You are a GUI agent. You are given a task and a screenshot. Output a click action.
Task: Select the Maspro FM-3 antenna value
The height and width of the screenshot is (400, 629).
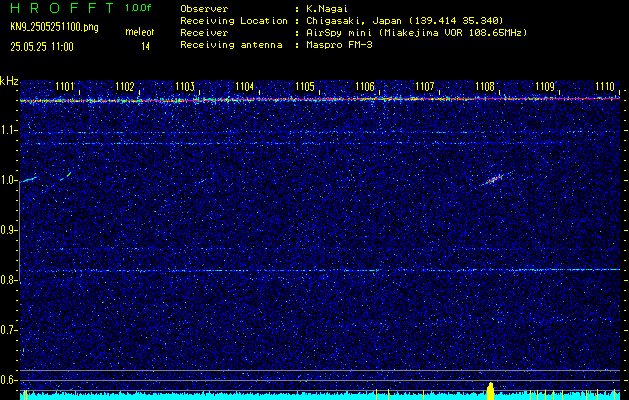(x=337, y=45)
